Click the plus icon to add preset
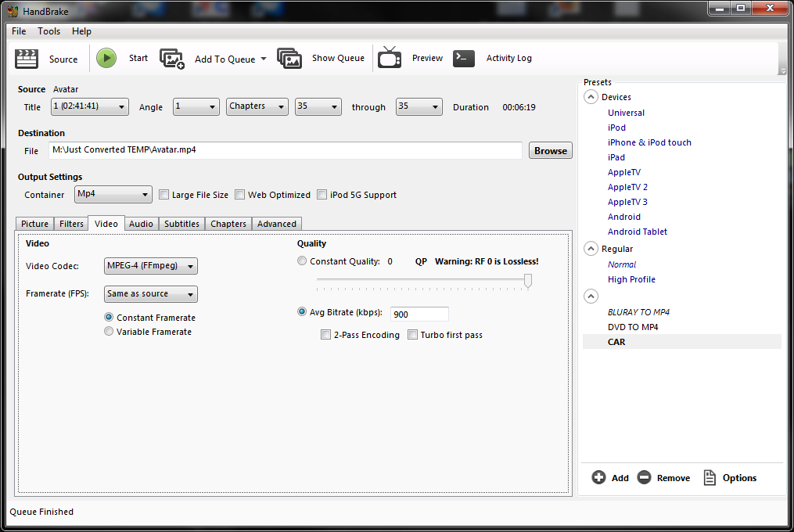This screenshot has width=794, height=532. pyautogui.click(x=598, y=477)
